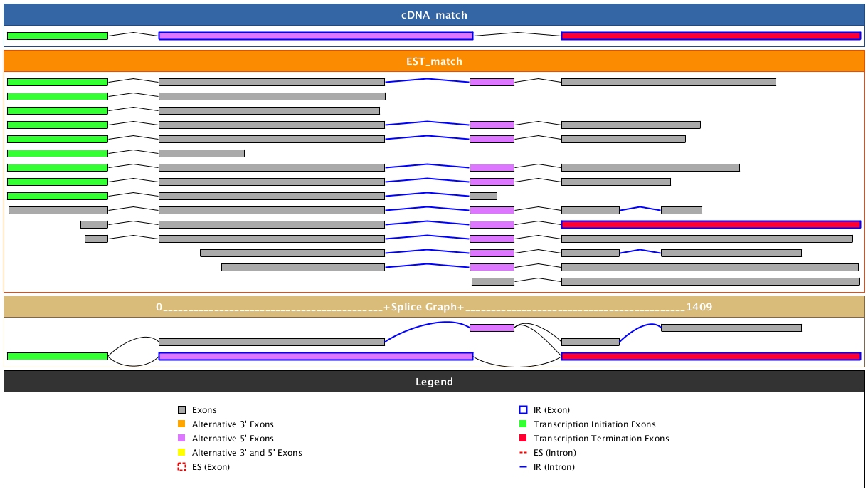Screen dimensions: 868x502
Task: Select red termination exon in cDNA_match track
Action: click(711, 36)
